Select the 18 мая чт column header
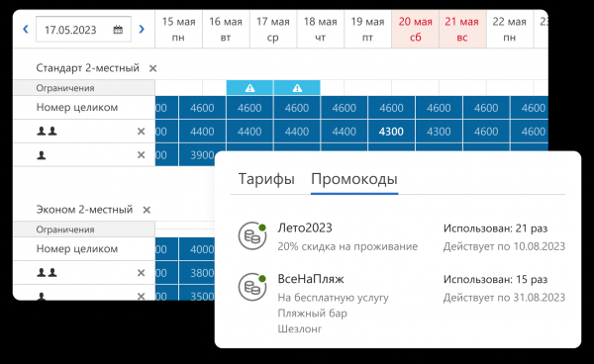The width and height of the screenshot is (594, 364). point(321,29)
